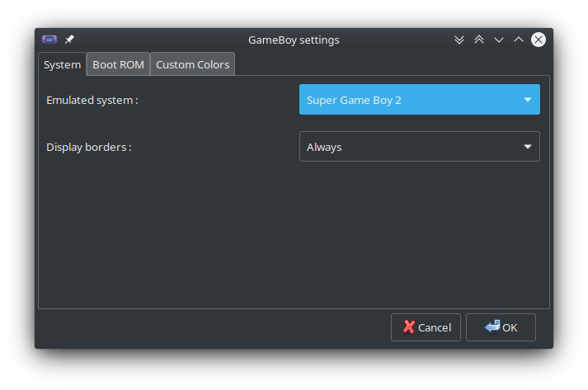This screenshot has width=588, height=390.
Task: Minimize window with single down chevron
Action: tap(499, 40)
